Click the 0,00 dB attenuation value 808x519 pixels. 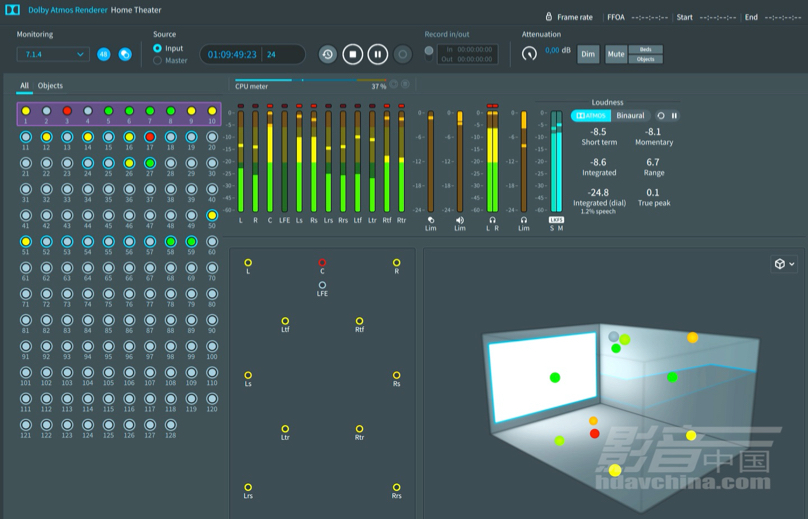558,50
